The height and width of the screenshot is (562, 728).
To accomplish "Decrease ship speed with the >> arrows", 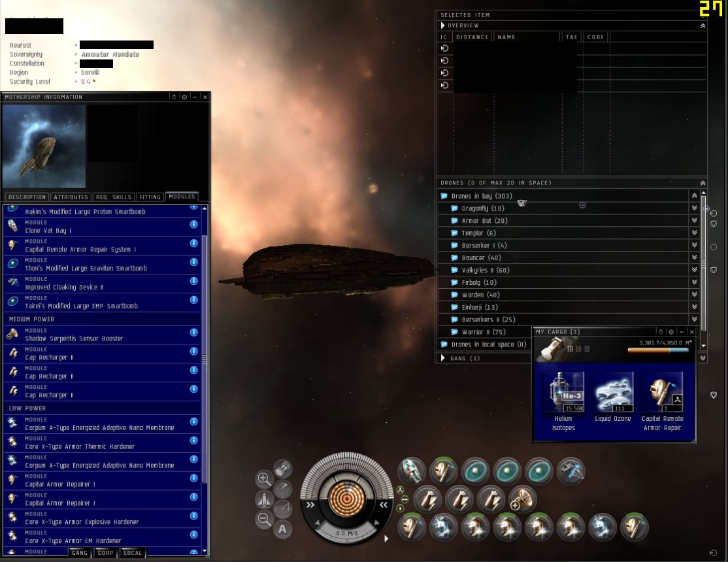I will click(x=310, y=505).
